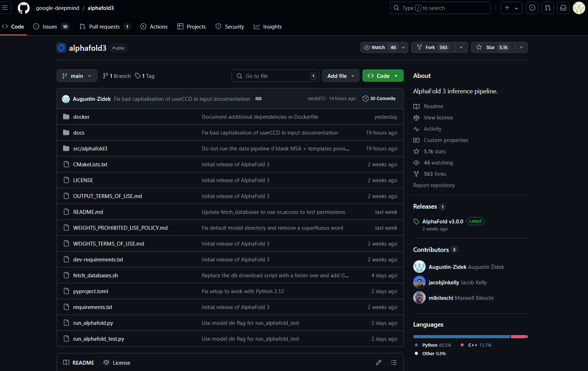This screenshot has height=371, width=588.
Task: Open commit 'Fix setup to work with Python 3.12'
Action: 243,291
